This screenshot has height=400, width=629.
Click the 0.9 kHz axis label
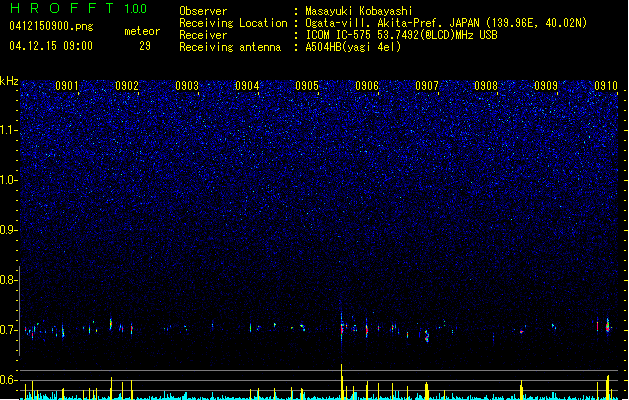(x=9, y=230)
